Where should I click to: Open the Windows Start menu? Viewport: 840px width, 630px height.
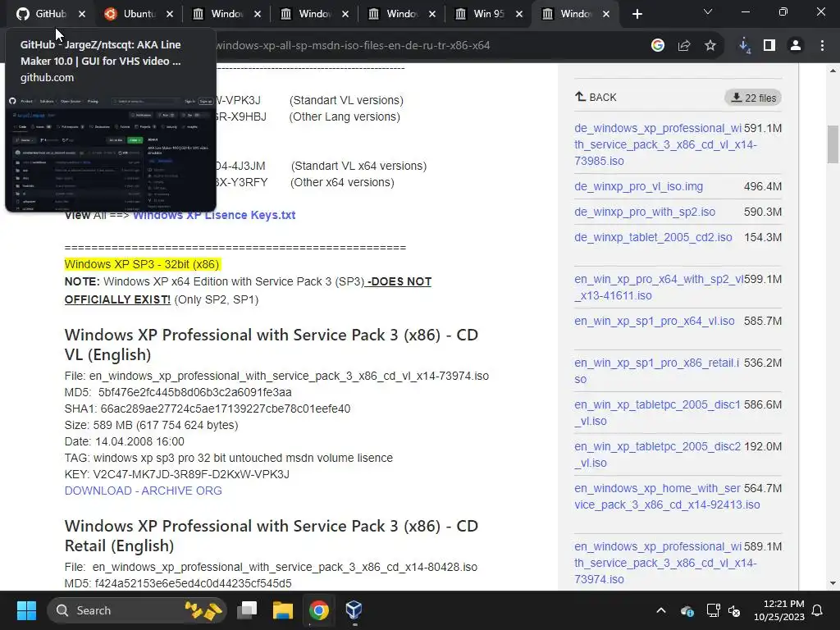click(26, 610)
